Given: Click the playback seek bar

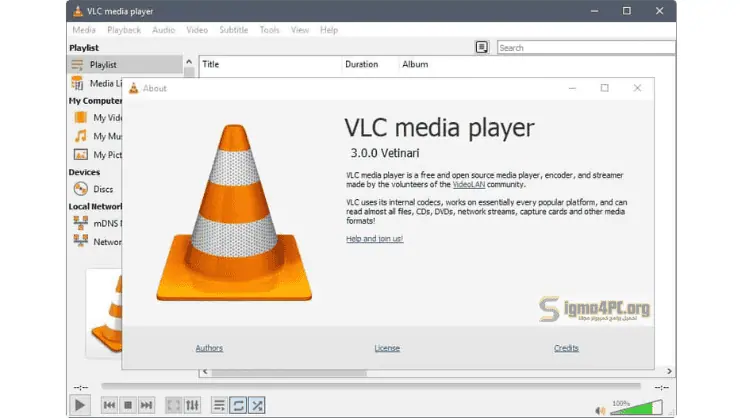Looking at the screenshot, I should pos(371,386).
